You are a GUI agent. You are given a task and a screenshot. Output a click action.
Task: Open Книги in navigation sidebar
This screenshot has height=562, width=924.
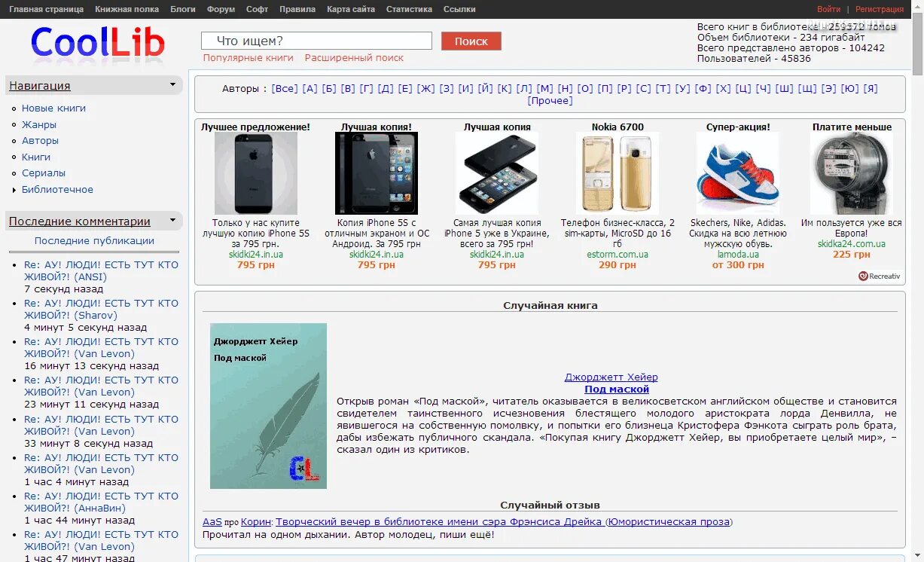click(36, 157)
